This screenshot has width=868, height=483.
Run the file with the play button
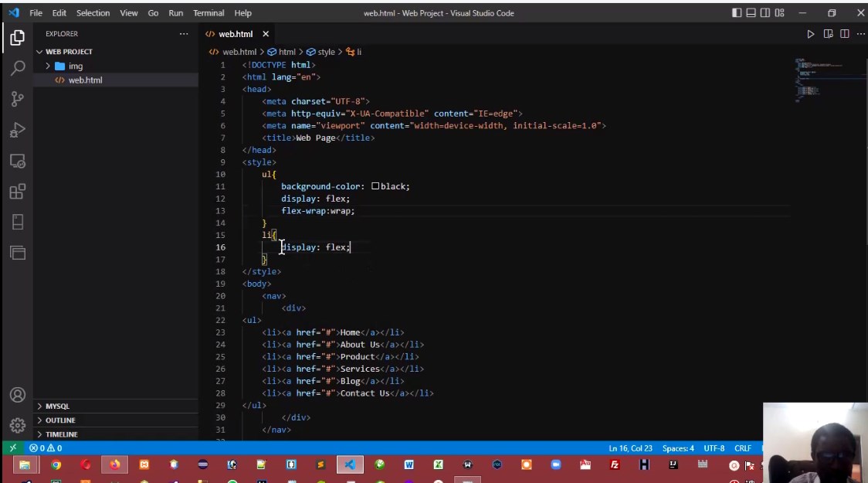(810, 34)
